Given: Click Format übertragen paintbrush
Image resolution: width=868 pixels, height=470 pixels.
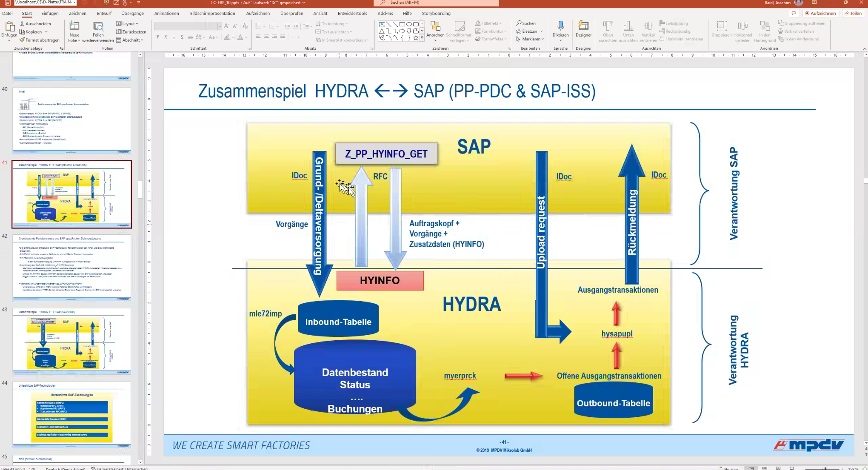Looking at the screenshot, I should click(x=22, y=40).
